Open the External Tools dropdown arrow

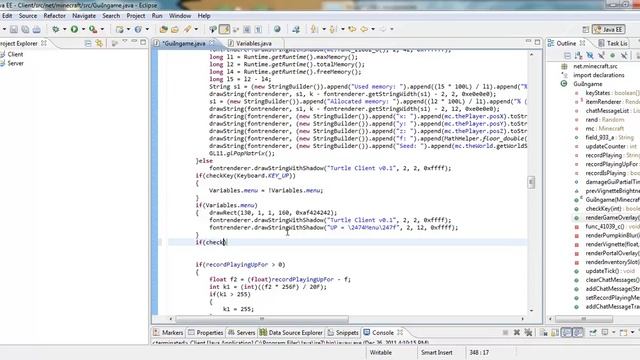(102, 29)
